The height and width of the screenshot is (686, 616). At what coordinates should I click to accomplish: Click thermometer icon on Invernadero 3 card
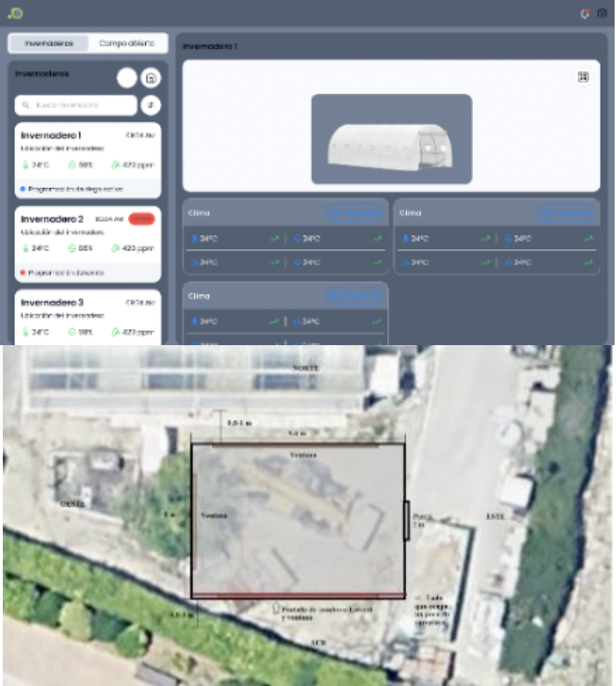[x=25, y=332]
